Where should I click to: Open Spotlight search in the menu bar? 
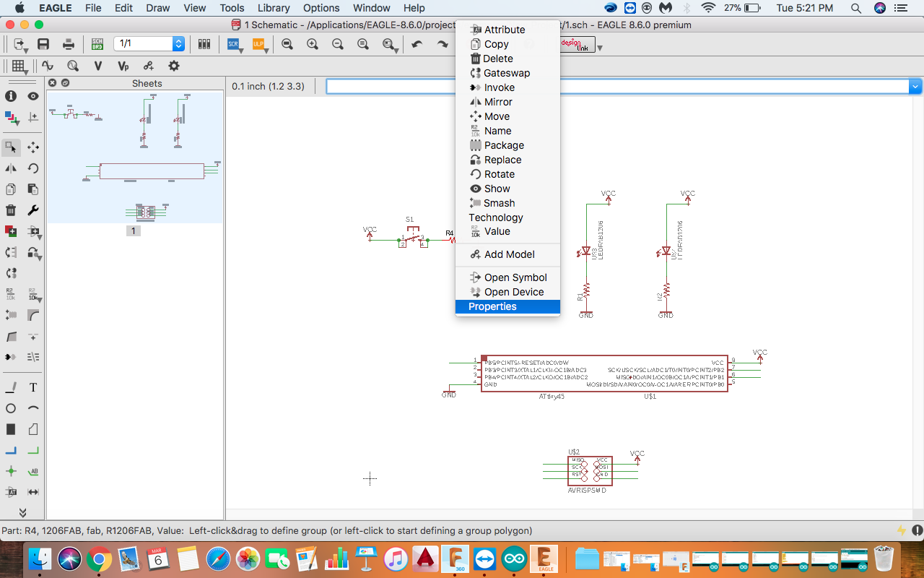pos(856,8)
